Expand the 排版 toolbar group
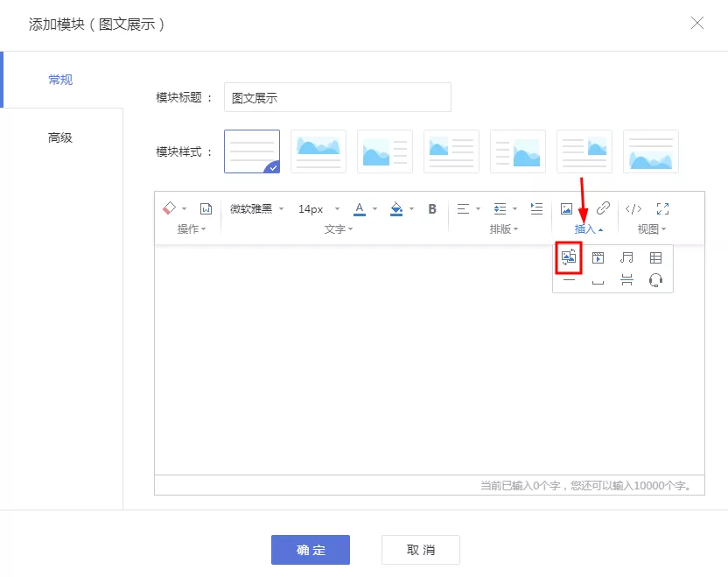 (504, 229)
